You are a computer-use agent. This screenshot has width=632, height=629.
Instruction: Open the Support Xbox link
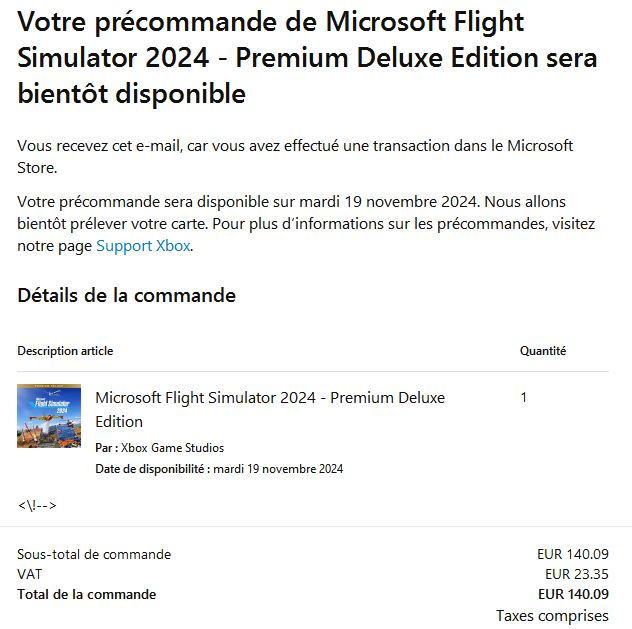[143, 246]
